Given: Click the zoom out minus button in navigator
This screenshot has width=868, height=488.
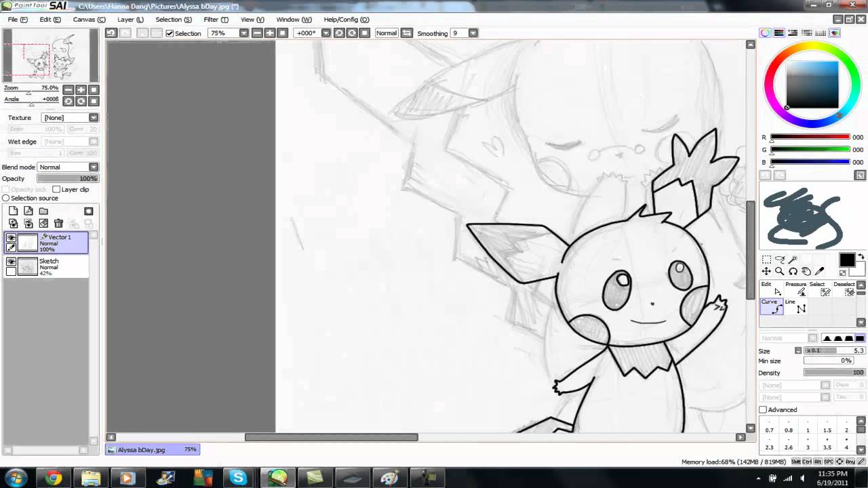Looking at the screenshot, I should (x=68, y=89).
